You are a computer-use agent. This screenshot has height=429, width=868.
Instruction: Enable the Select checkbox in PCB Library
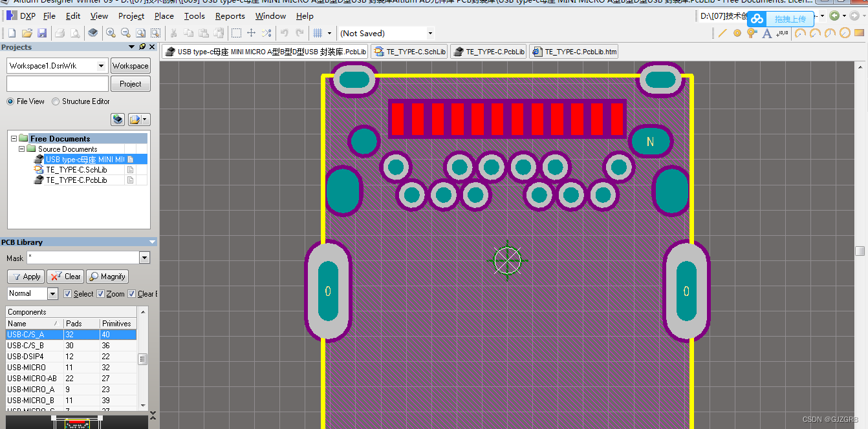pyautogui.click(x=69, y=293)
